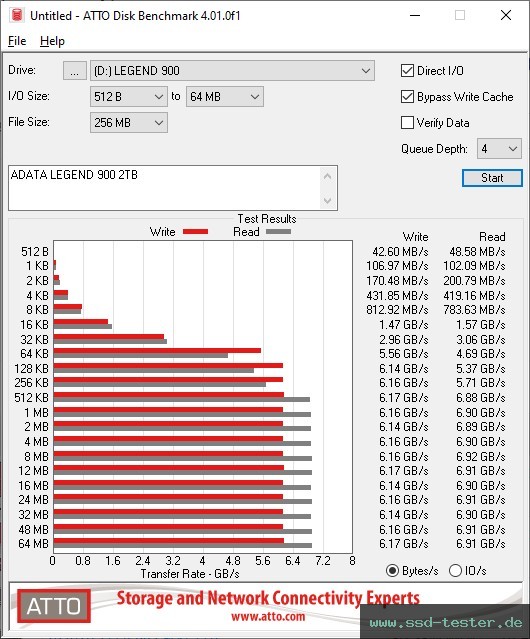Click the 431.85 MB/s write result
The image size is (530, 639).
click(x=397, y=295)
